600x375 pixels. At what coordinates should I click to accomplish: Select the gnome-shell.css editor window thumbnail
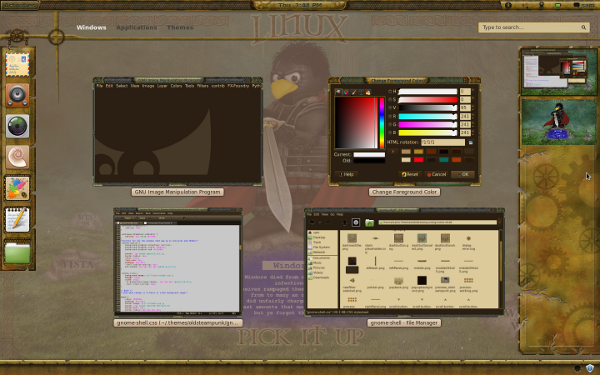pos(178,262)
